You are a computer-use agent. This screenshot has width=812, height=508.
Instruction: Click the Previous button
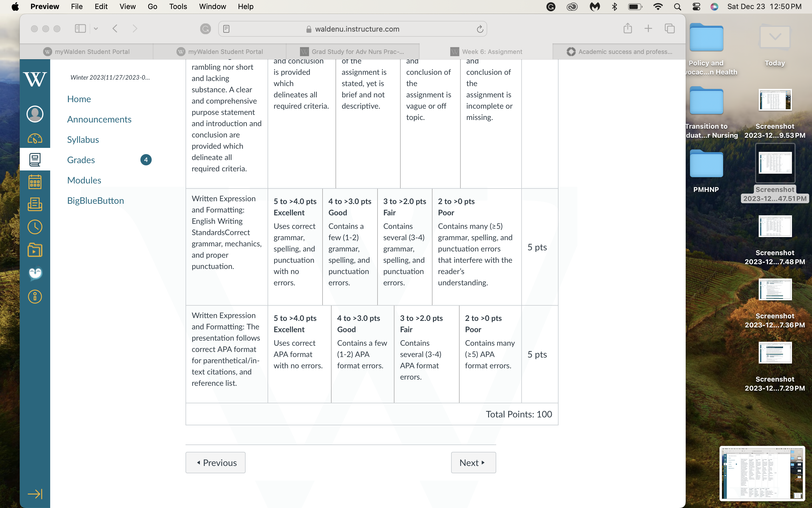click(x=215, y=463)
